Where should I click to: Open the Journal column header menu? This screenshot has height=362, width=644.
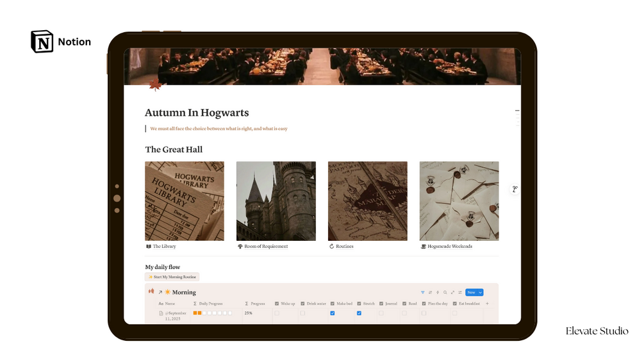388,304
